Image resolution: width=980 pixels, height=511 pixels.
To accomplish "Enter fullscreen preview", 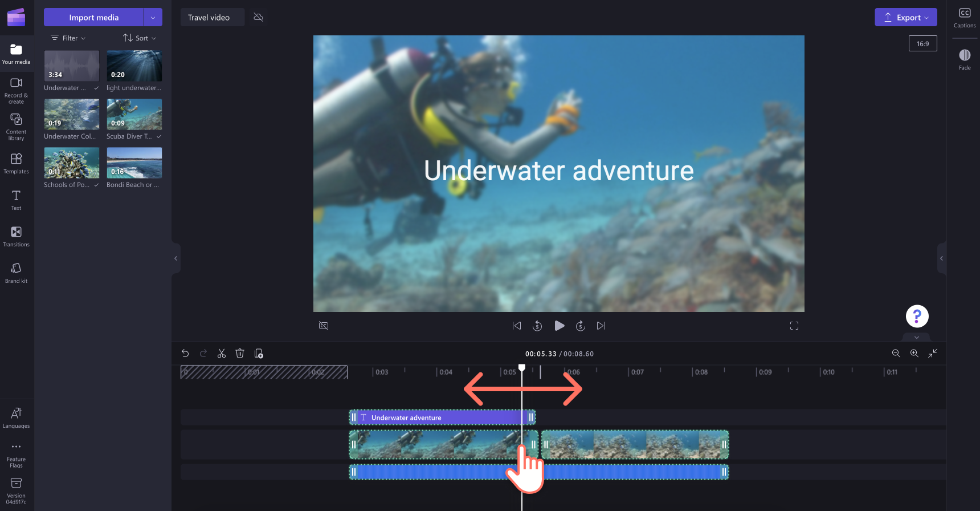I will (794, 326).
